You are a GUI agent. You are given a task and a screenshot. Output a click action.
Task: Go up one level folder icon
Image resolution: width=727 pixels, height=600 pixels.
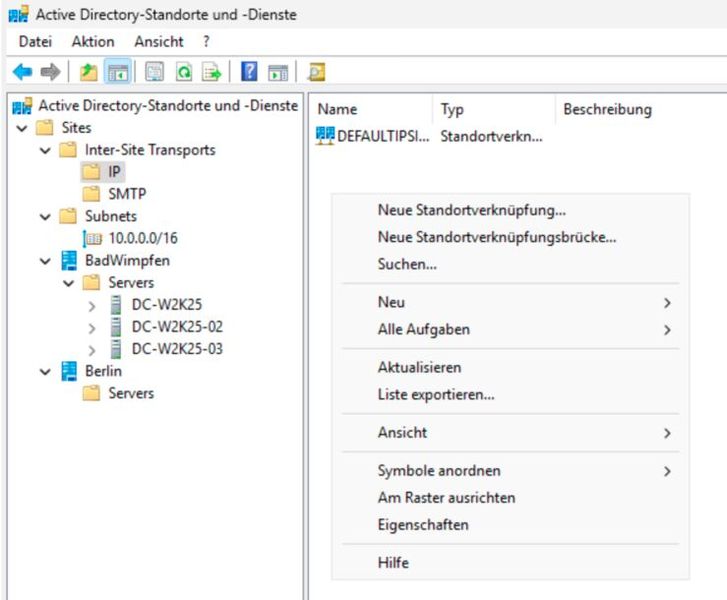(x=89, y=72)
